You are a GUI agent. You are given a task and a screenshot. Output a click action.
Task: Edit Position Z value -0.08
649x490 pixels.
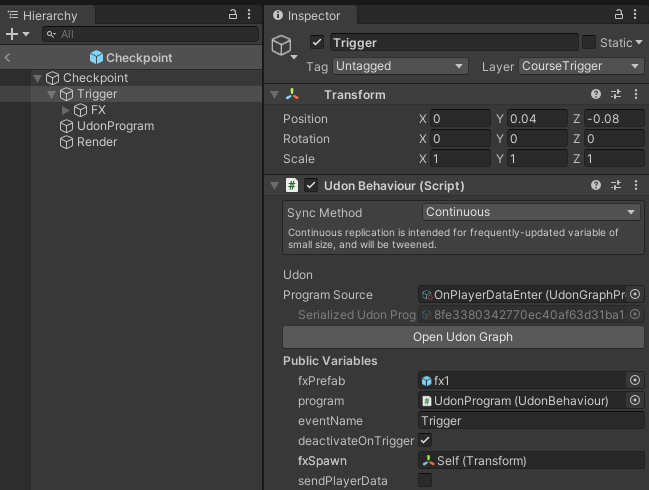(x=614, y=119)
